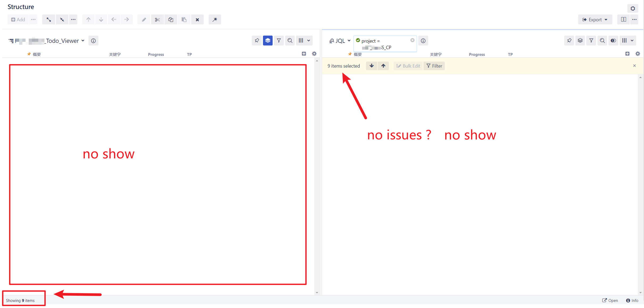This screenshot has width=644, height=308.
Task: Click the Info link in the status bar
Action: [632, 301]
